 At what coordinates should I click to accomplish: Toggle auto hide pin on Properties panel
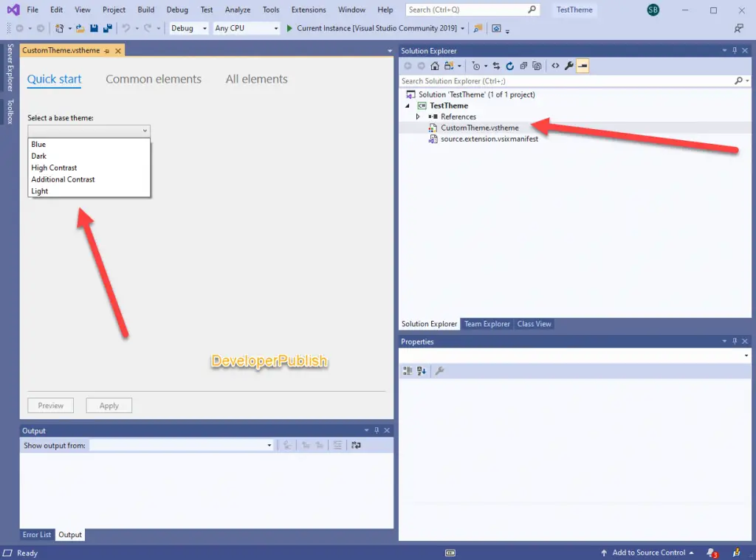tap(735, 341)
